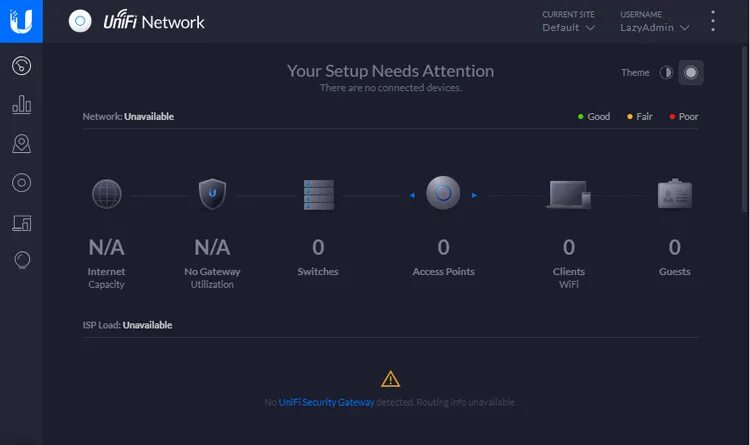
Task: Click the Clients WiFi label
Action: click(x=569, y=278)
